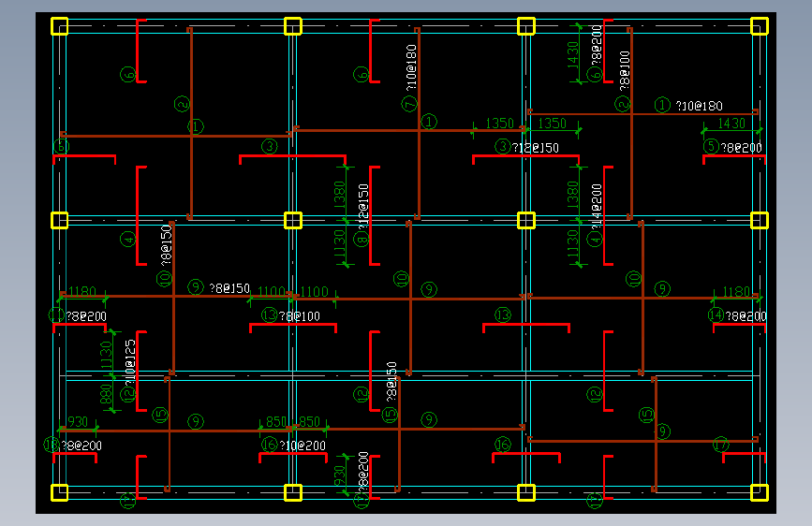Pick ?12@150 label beside circled 3
Image resolution: width=812 pixels, height=526 pixels.
[x=536, y=148]
